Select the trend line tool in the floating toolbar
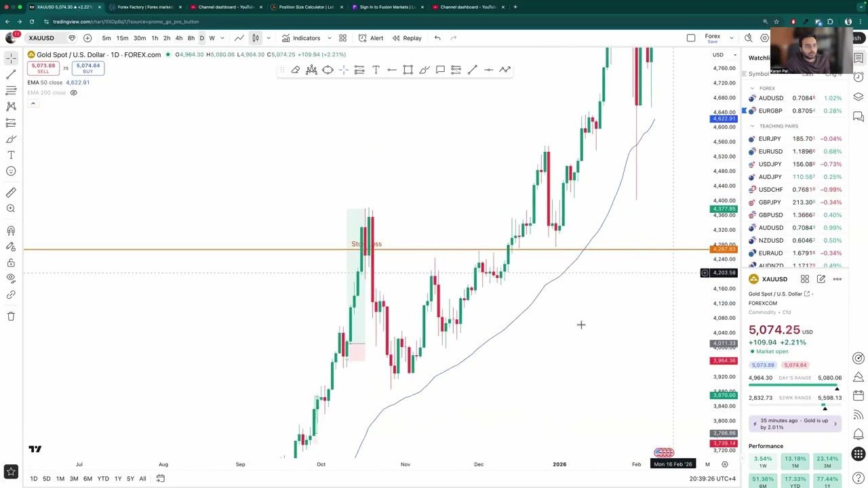868x488 pixels. click(x=472, y=70)
